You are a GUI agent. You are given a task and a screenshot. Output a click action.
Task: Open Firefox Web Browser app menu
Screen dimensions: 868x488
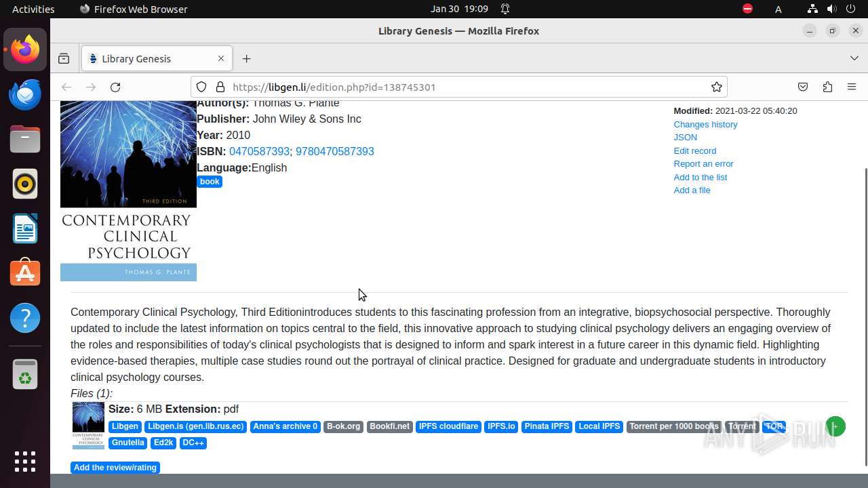click(134, 9)
